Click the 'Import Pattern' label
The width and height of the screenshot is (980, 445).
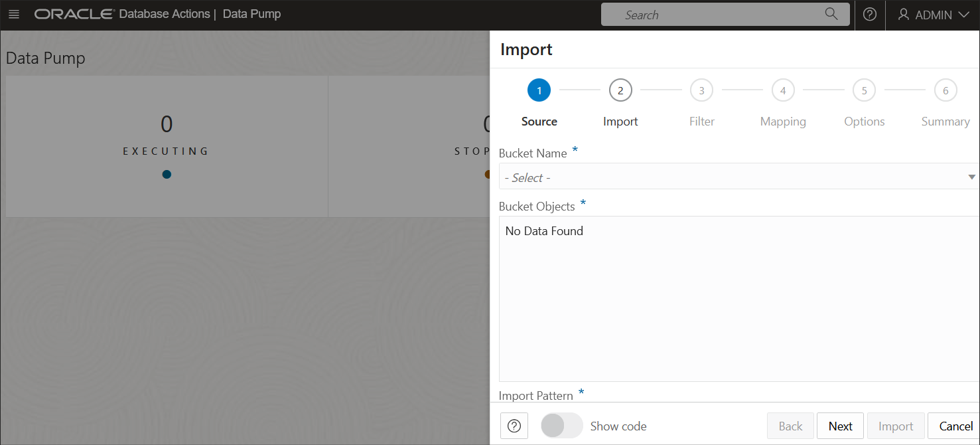[x=535, y=396]
